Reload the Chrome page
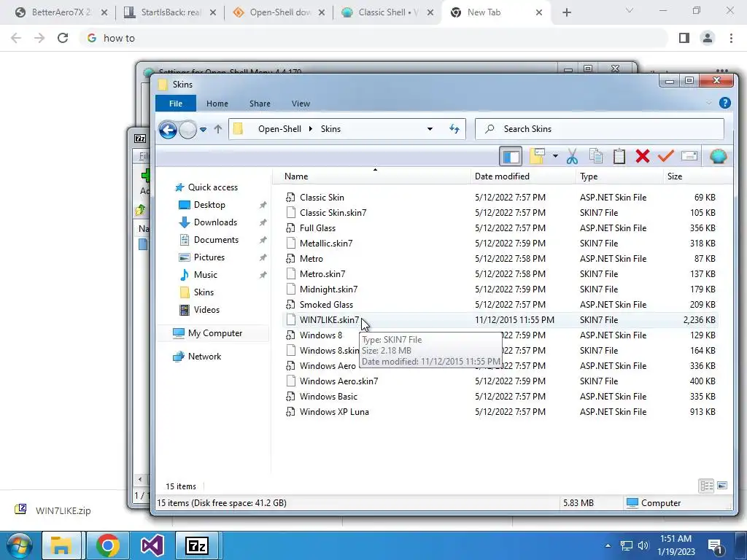This screenshot has width=747, height=560. coord(63,38)
